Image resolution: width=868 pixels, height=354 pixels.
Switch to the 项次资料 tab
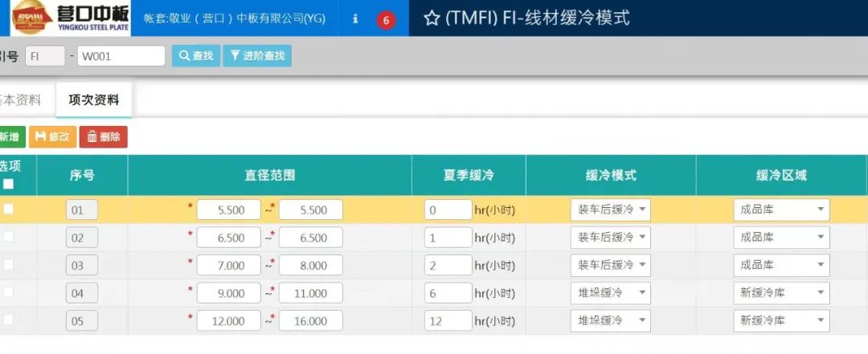click(x=94, y=100)
